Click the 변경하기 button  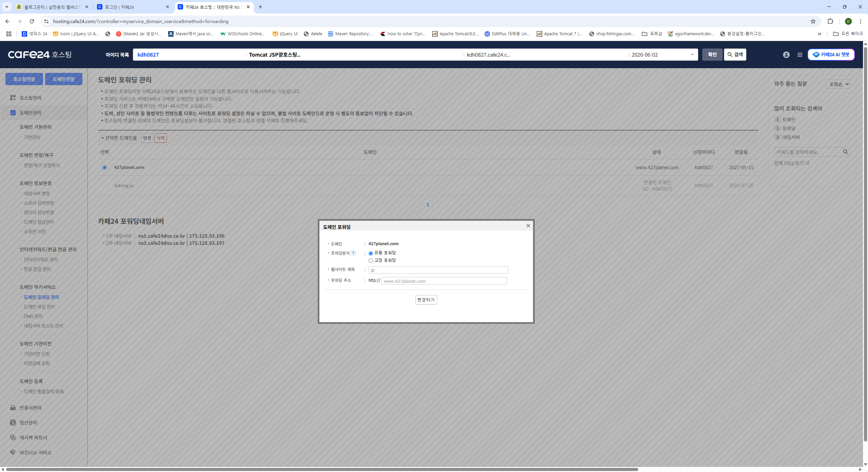426,300
